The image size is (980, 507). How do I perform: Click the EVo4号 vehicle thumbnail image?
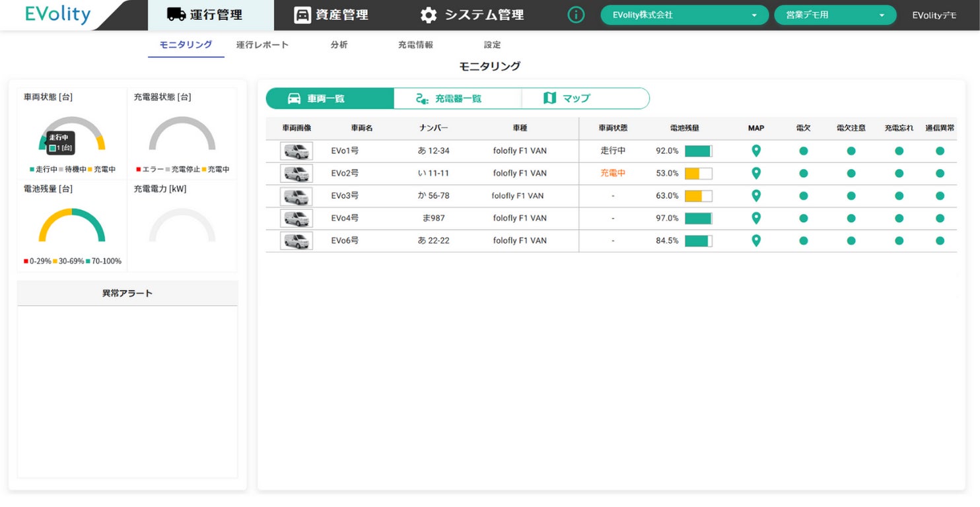[x=297, y=219]
